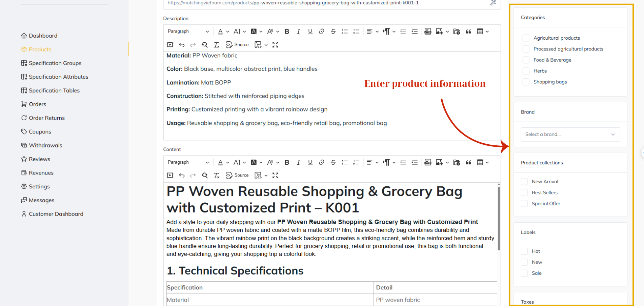Open the Select a brand dropdown
The height and width of the screenshot is (306, 644).
tap(570, 135)
